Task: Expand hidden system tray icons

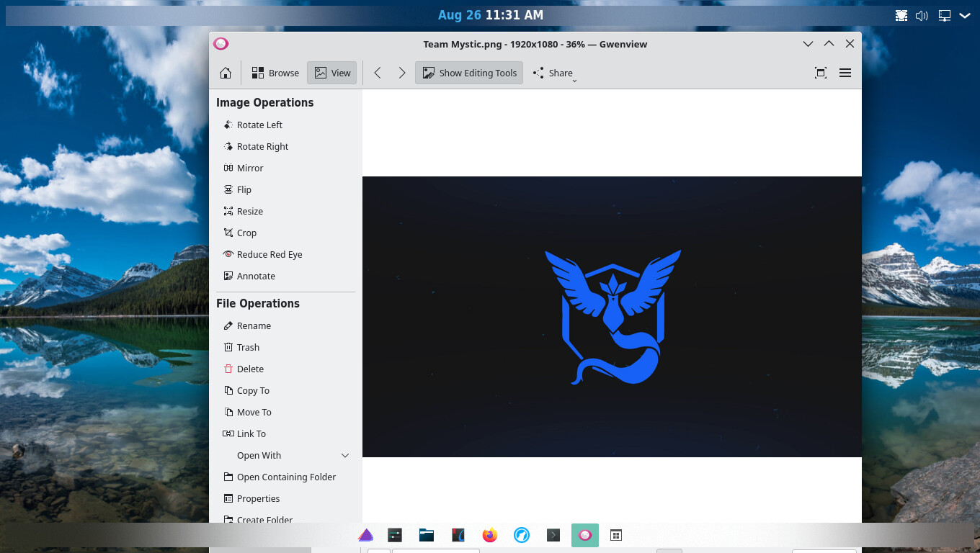Action: tap(965, 15)
